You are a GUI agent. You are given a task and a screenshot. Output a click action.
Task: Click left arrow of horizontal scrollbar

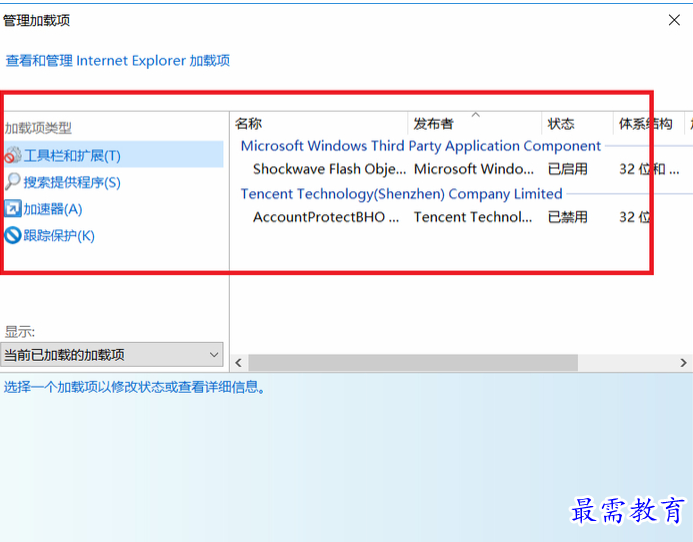pyautogui.click(x=239, y=363)
